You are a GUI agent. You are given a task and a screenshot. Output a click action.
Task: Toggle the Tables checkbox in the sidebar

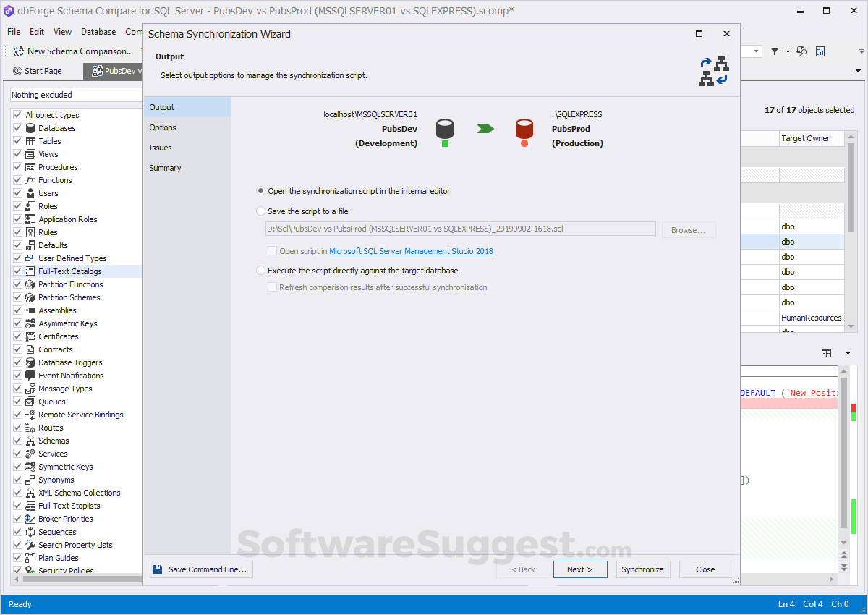coord(16,140)
